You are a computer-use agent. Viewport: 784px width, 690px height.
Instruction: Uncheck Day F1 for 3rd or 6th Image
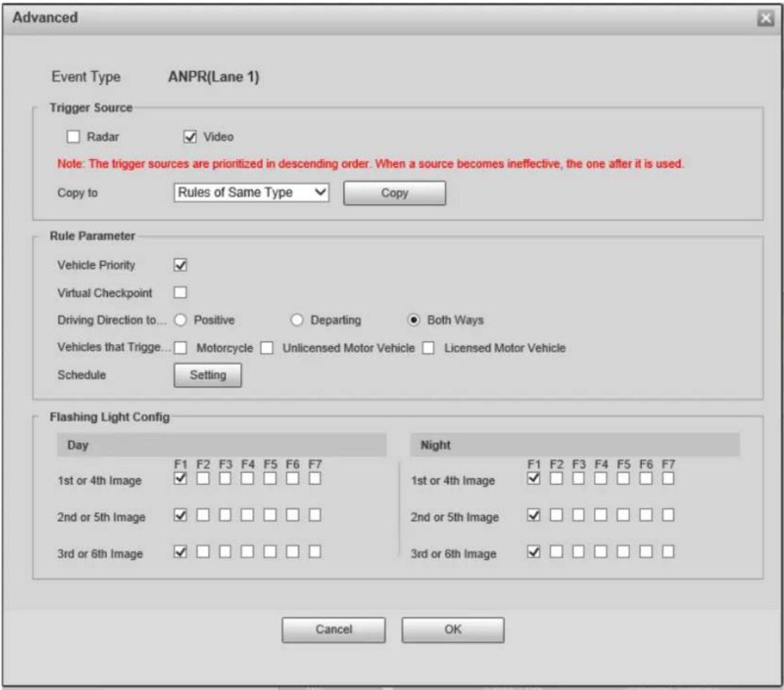point(180,551)
